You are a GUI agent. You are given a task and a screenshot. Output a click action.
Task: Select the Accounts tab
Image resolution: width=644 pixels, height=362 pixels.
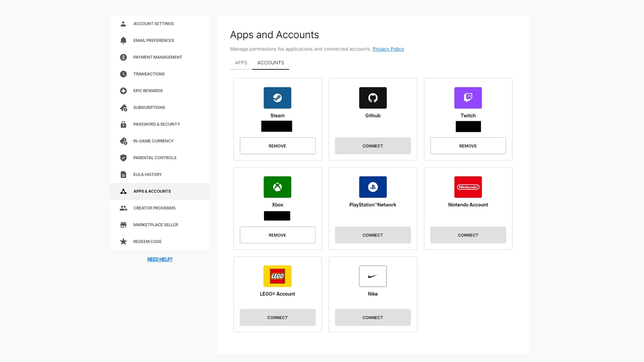270,63
